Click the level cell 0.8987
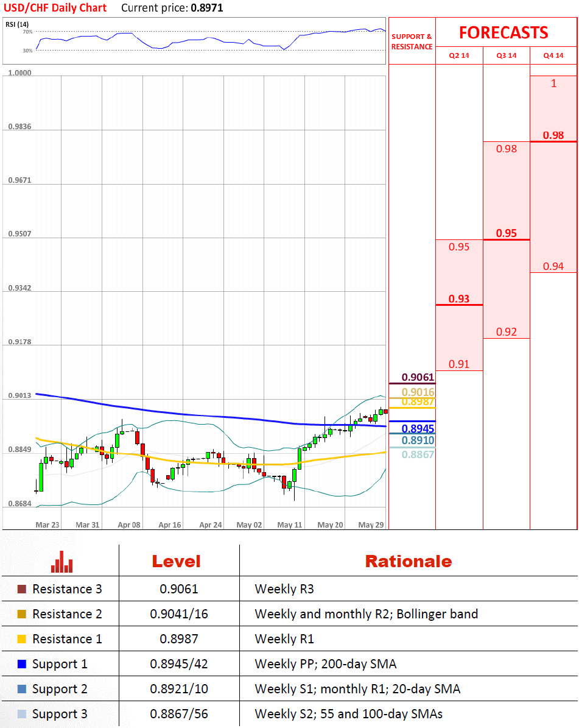The image size is (579, 728). point(178,639)
